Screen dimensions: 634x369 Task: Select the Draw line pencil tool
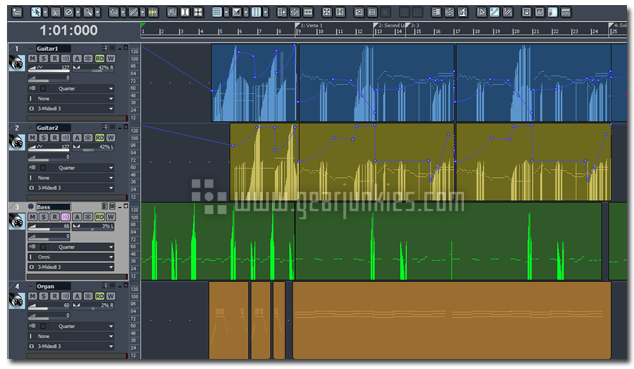coord(133,12)
